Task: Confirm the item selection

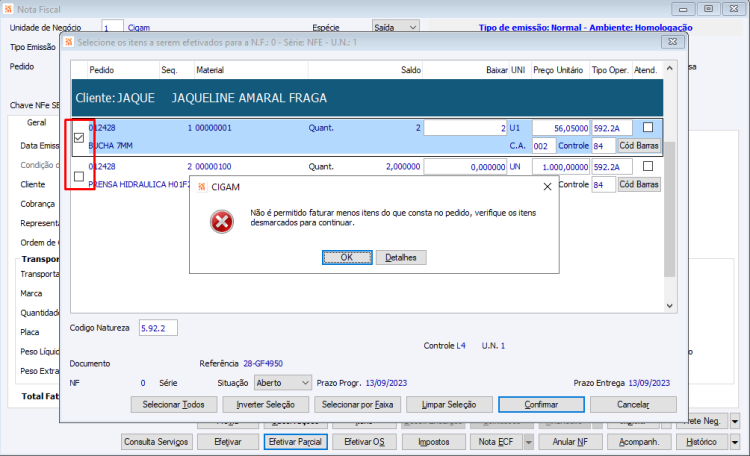Action: (541, 405)
